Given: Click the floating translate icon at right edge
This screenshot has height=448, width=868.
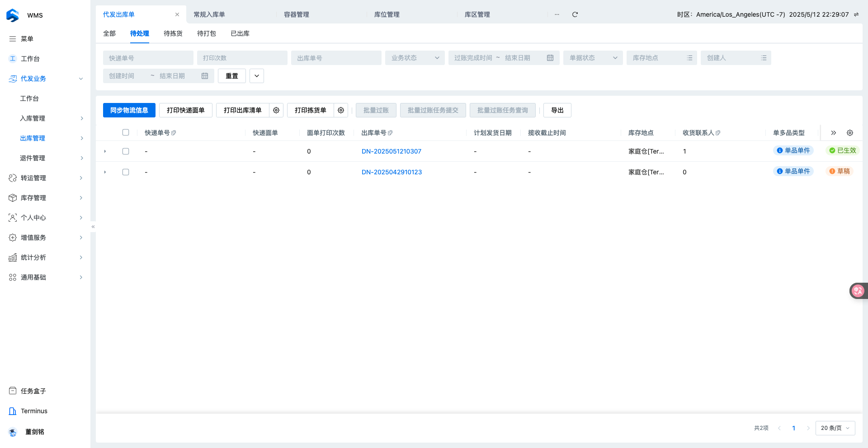Looking at the screenshot, I should 858,291.
